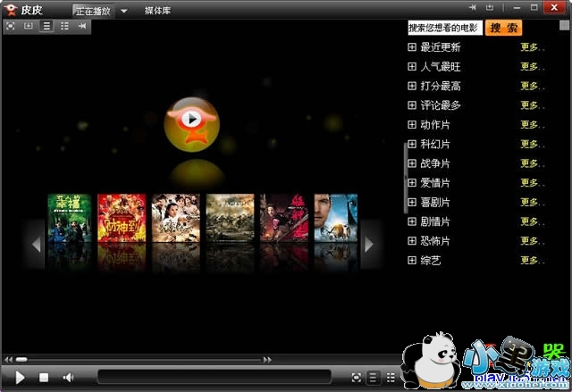Image resolution: width=572 pixels, height=392 pixels.
Task: Toggle single-list view icon in top-left toolbar
Action: 46,26
